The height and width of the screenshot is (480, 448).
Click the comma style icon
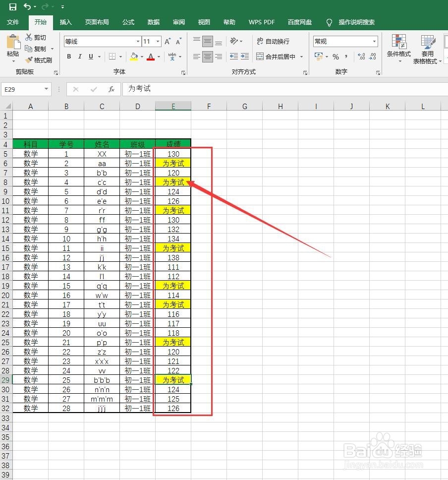pyautogui.click(x=346, y=57)
